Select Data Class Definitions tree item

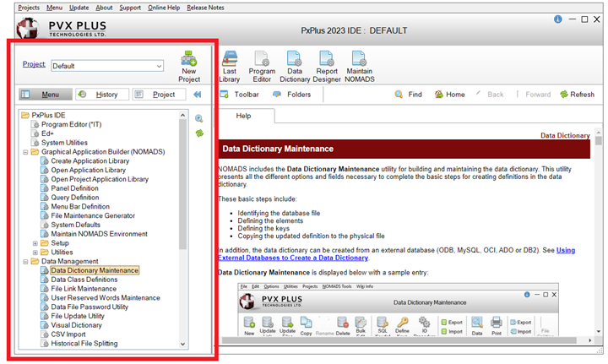[x=84, y=280]
